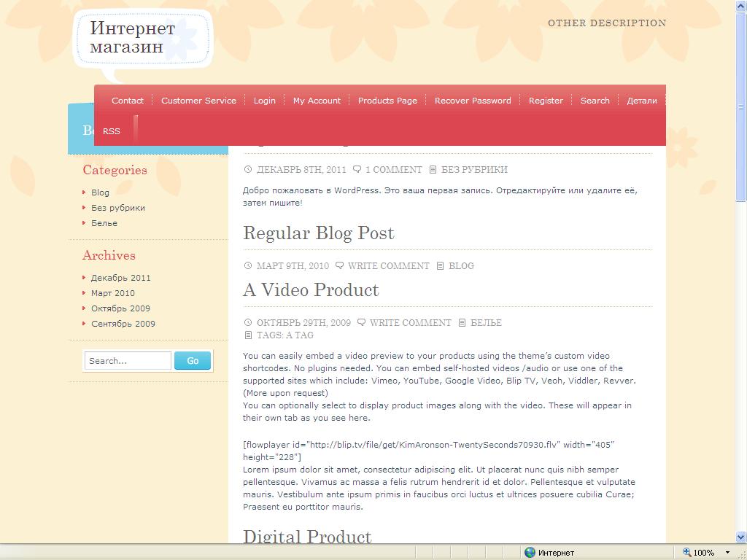This screenshot has height=560, width=747.
Task: Click the МАРТ 9TH, 2010 date text
Action: [x=293, y=265]
